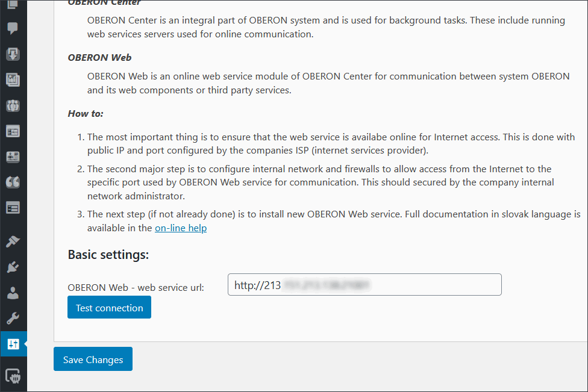Select the active Settings sliders icon
588x392 pixels.
13,344
